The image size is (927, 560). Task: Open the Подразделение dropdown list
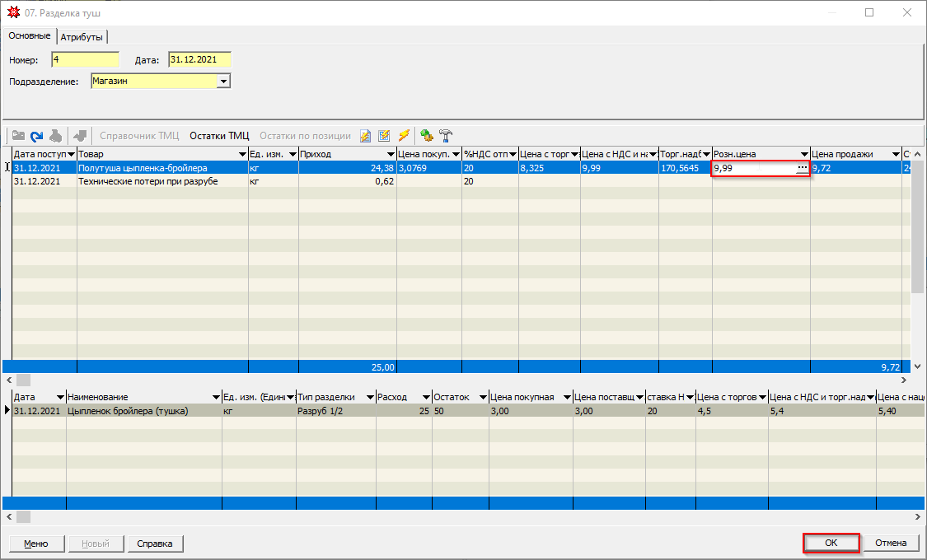[x=222, y=82]
